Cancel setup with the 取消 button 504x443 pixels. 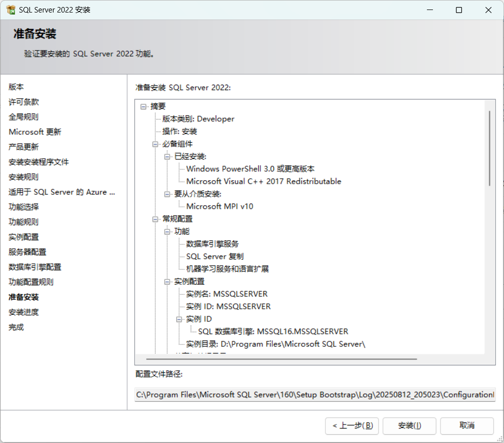(x=466, y=425)
